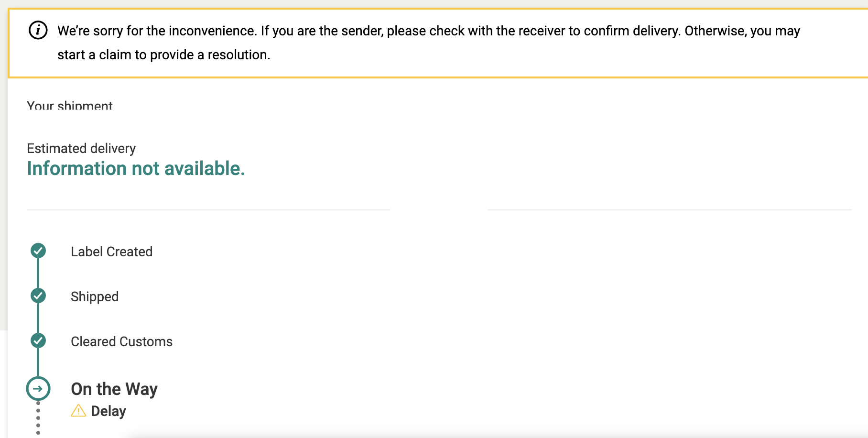Select the Label Created step label
Viewport: 868px width, 438px height.
(111, 252)
